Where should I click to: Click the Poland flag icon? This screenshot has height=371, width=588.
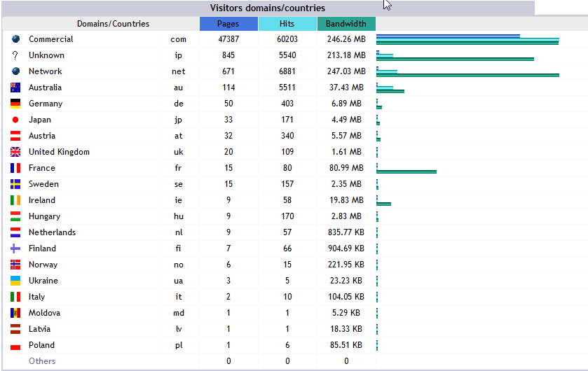point(15,345)
